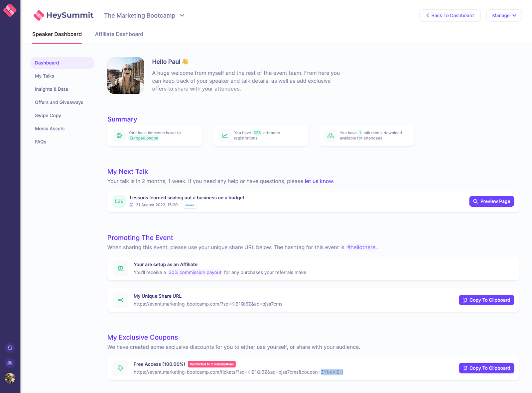Click the Preview Page button

coord(491,201)
